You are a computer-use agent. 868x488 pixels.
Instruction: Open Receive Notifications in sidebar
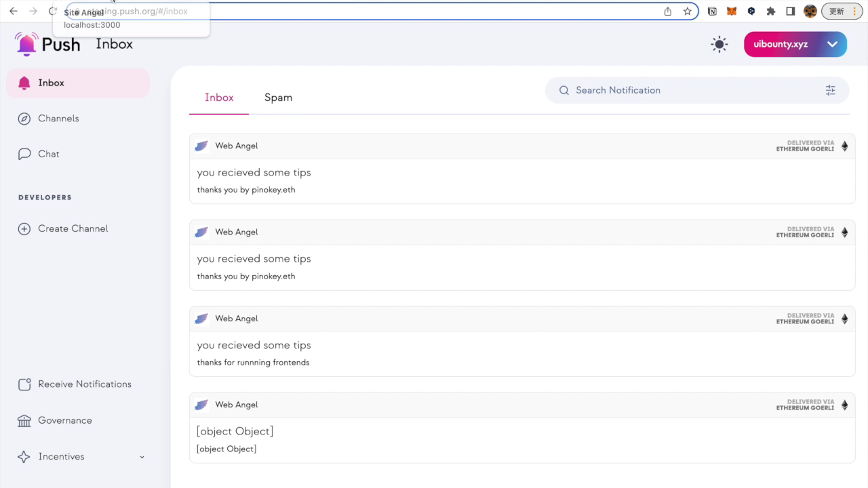(78, 384)
